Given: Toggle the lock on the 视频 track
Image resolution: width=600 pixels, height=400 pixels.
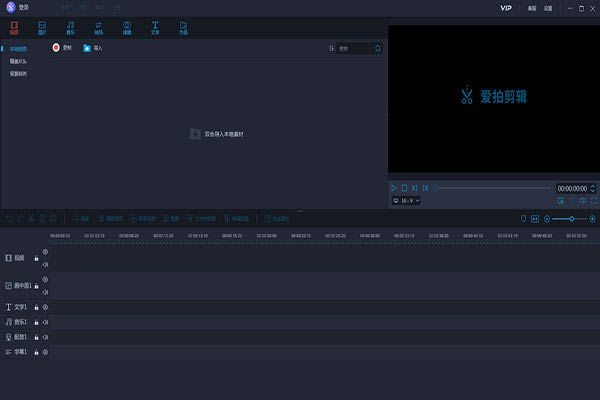Looking at the screenshot, I should [36, 257].
